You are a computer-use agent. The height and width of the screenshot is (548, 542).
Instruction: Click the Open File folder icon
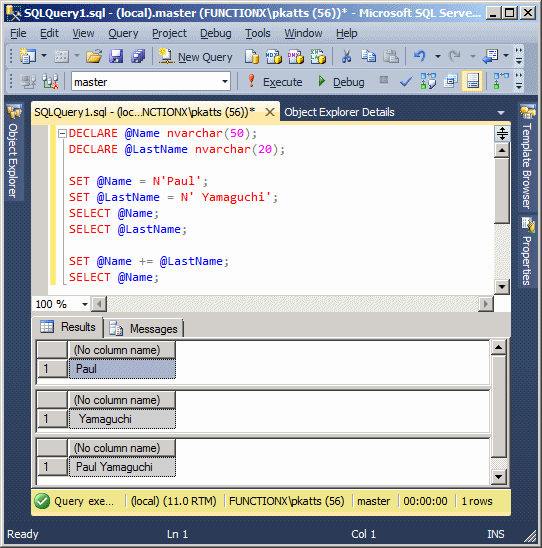(x=94, y=56)
